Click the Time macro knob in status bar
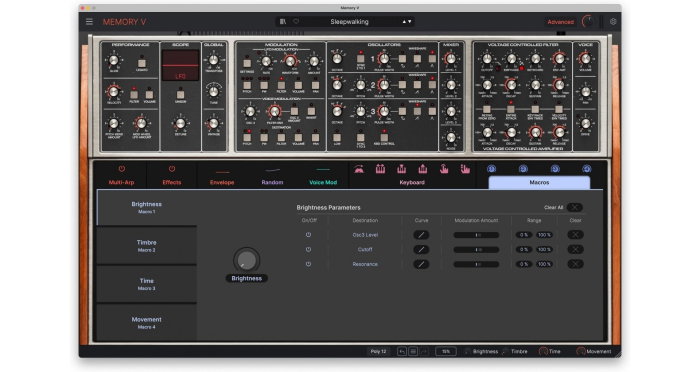 543,351
